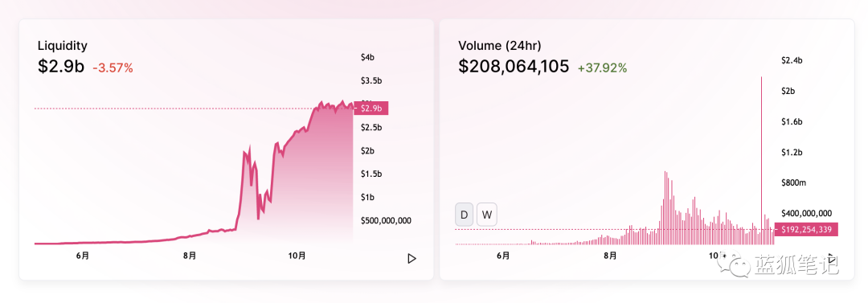Click the tallest spike bar in Volume chart

point(762,160)
